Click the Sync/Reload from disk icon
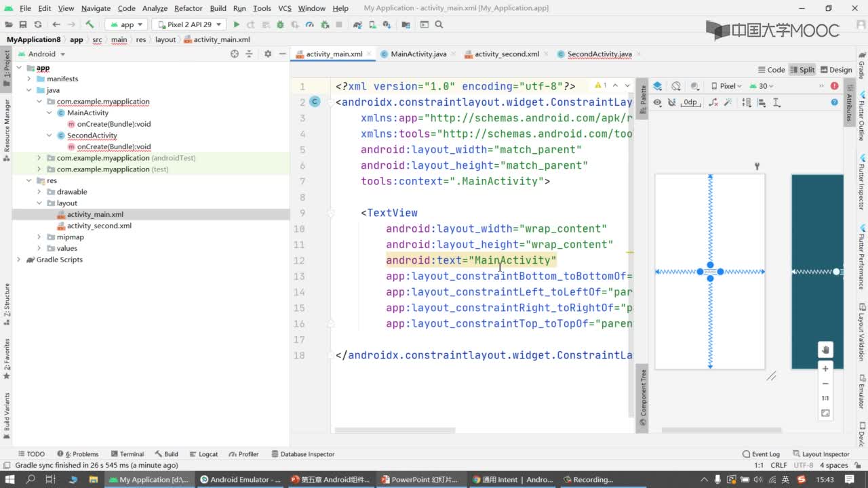868x488 pixels. [x=38, y=24]
